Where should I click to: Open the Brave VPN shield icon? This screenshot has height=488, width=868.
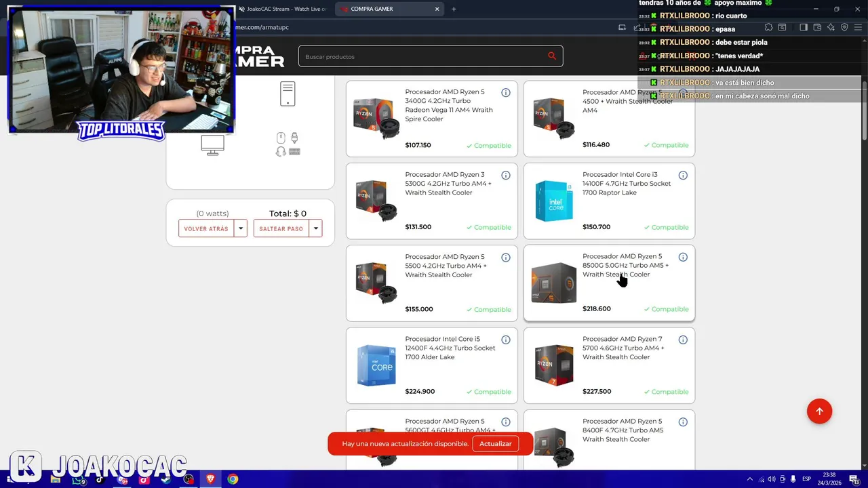(x=844, y=27)
